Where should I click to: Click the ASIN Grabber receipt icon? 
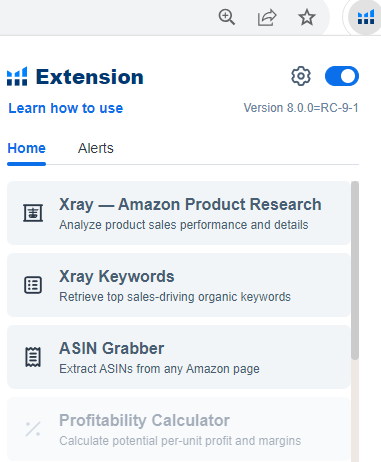click(x=33, y=357)
